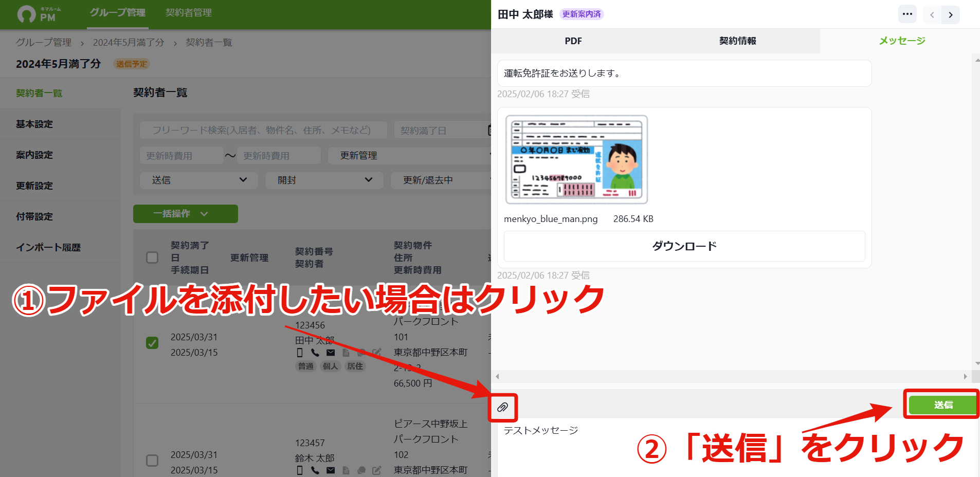Click the 更新案内済 badge beside 田中 太郎様
The height and width of the screenshot is (477, 980).
coord(582,14)
